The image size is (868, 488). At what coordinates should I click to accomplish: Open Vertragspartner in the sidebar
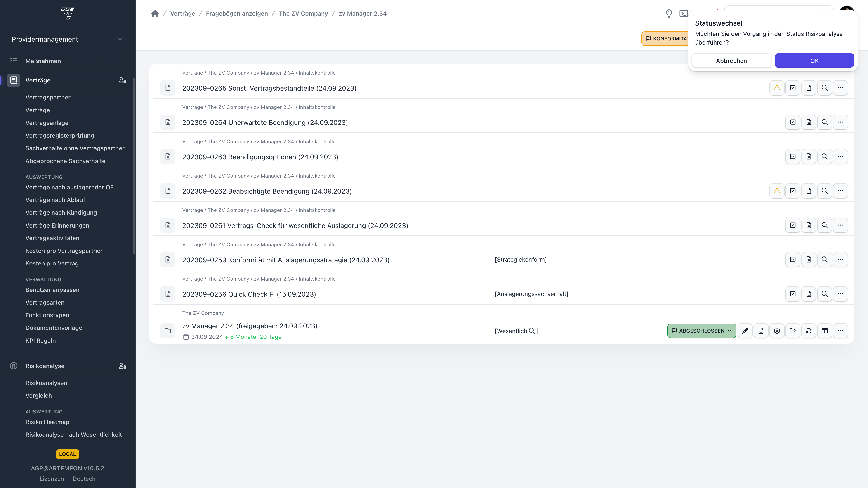(x=48, y=97)
